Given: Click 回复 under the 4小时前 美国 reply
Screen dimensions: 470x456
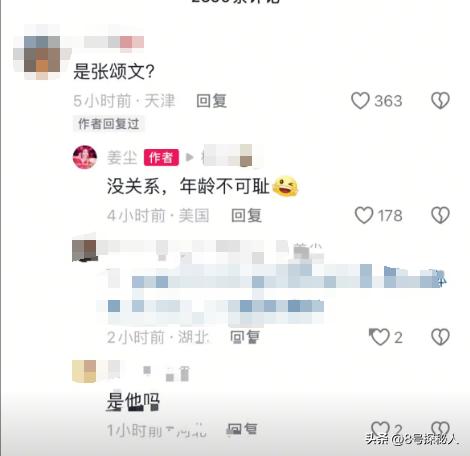Looking at the screenshot, I should (247, 215).
